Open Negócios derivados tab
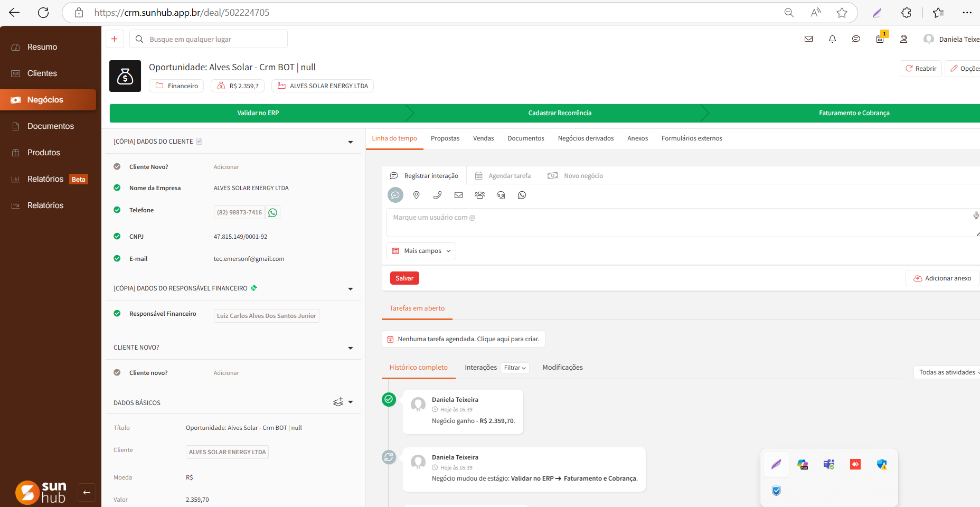The height and width of the screenshot is (507, 980). [x=586, y=138]
